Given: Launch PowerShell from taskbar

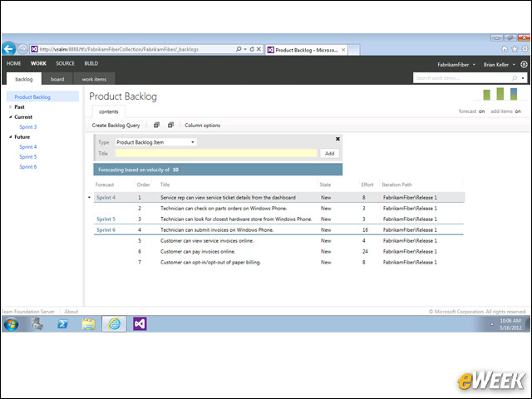Looking at the screenshot, I should (63, 324).
